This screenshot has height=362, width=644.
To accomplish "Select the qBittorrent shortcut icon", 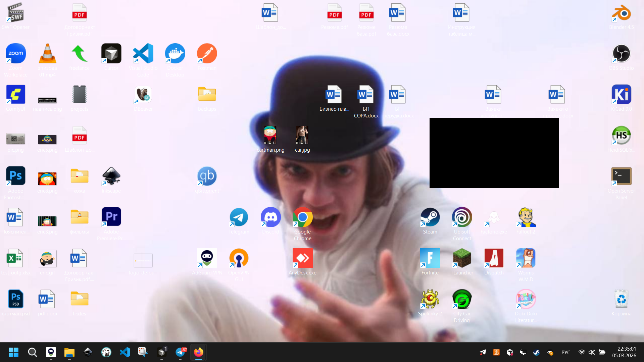I will [207, 176].
